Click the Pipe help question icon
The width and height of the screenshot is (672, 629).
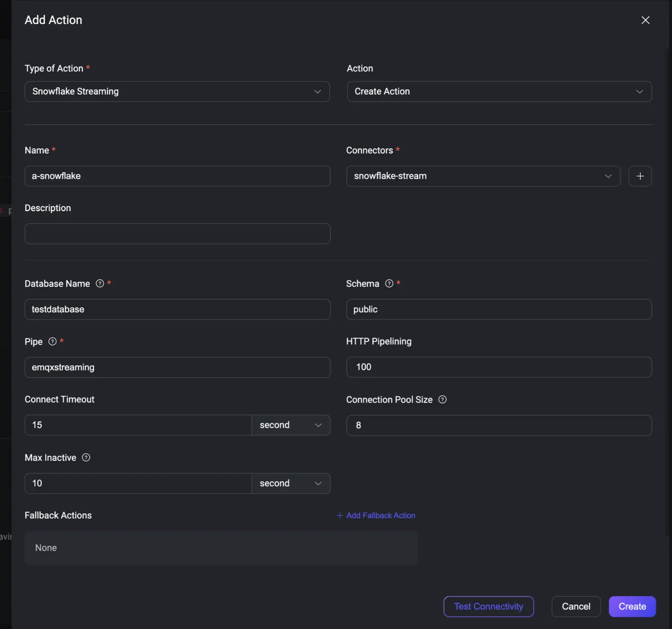pos(52,341)
